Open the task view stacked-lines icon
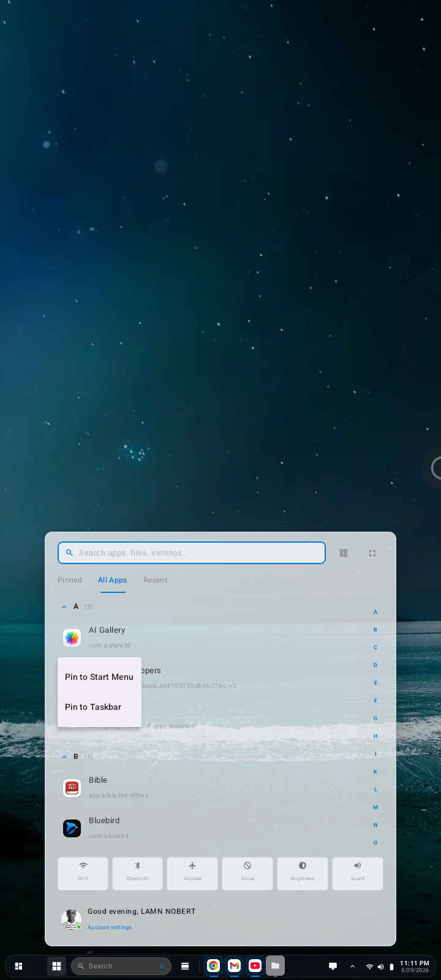This screenshot has width=441, height=980. pos(185,966)
